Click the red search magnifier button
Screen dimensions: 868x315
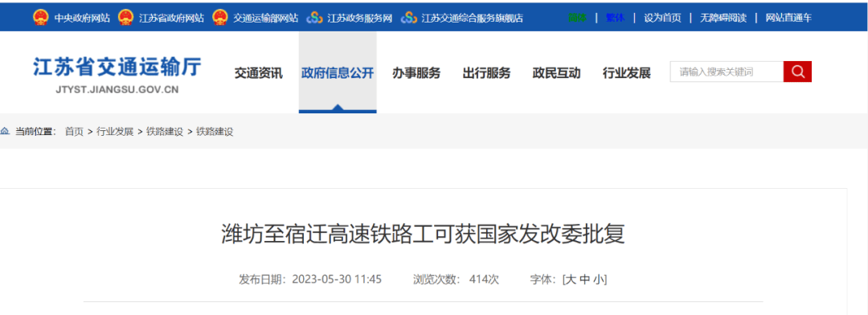click(x=797, y=72)
